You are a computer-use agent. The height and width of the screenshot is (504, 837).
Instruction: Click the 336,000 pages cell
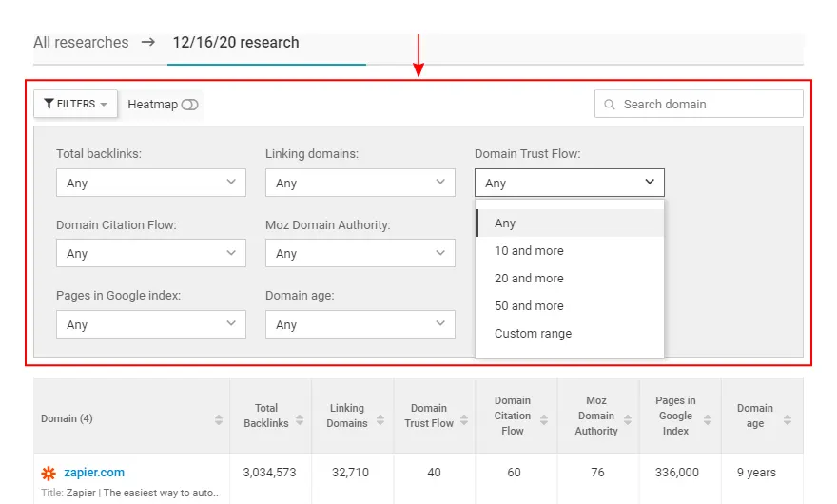677,473
